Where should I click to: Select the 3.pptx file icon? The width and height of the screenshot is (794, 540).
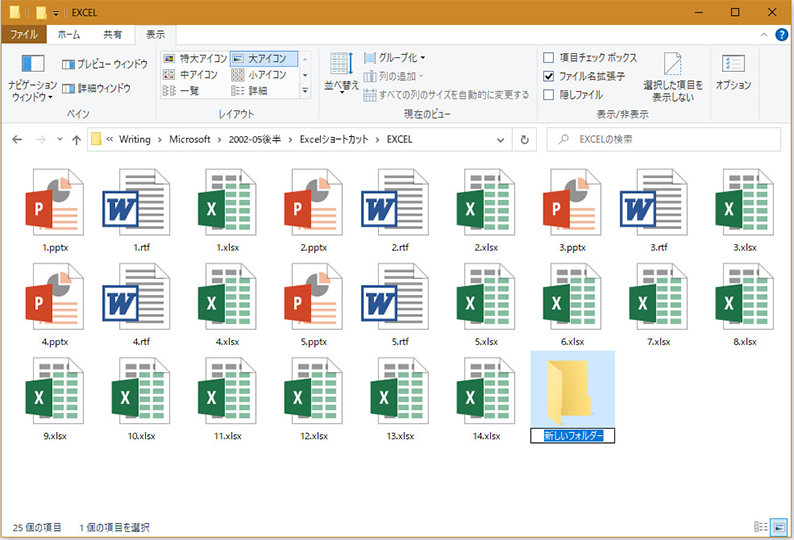click(x=572, y=202)
